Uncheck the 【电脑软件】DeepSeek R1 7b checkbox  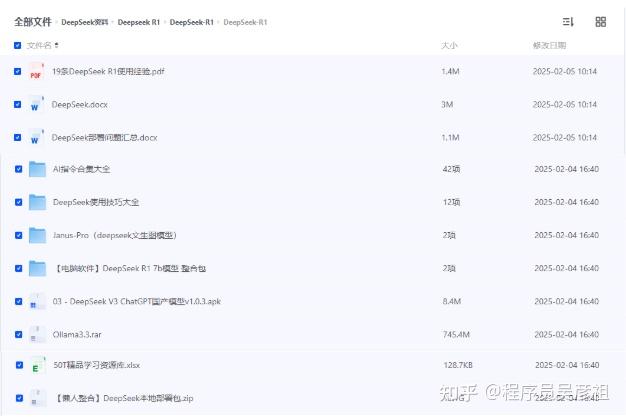18,268
